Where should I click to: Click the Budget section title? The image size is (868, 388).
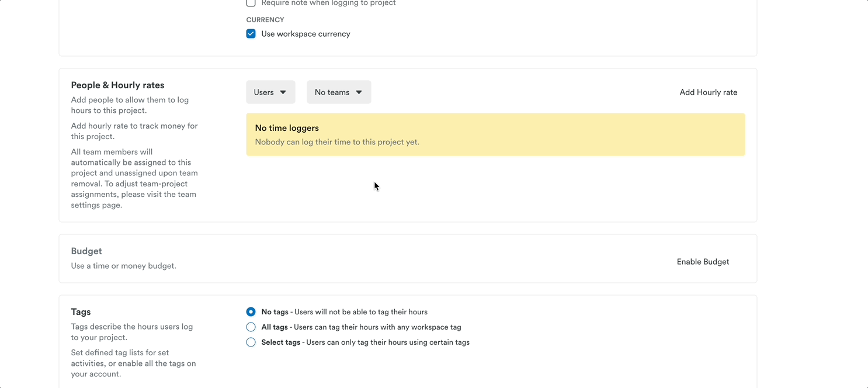click(86, 251)
